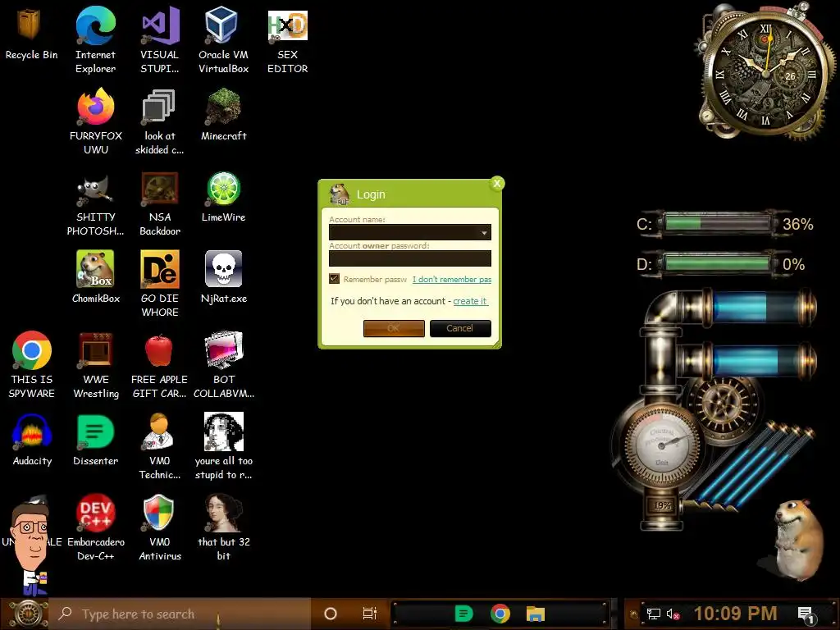
Task: Click the 'I don't remember pas' link
Action: coord(452,279)
